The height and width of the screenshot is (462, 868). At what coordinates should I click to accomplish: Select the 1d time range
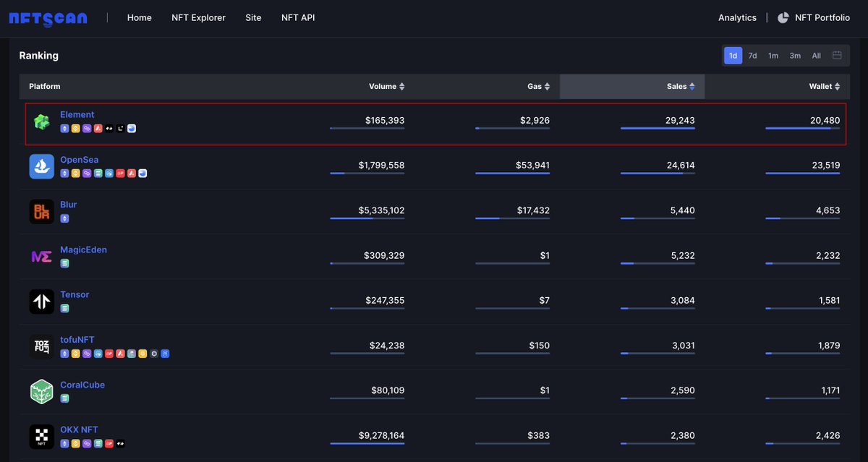point(733,56)
